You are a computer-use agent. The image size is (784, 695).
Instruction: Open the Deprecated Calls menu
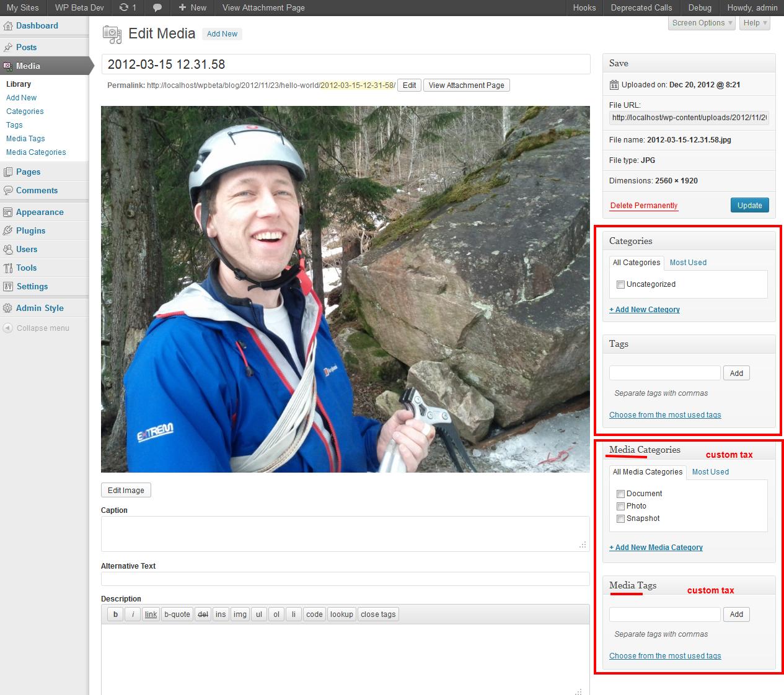pyautogui.click(x=641, y=7)
